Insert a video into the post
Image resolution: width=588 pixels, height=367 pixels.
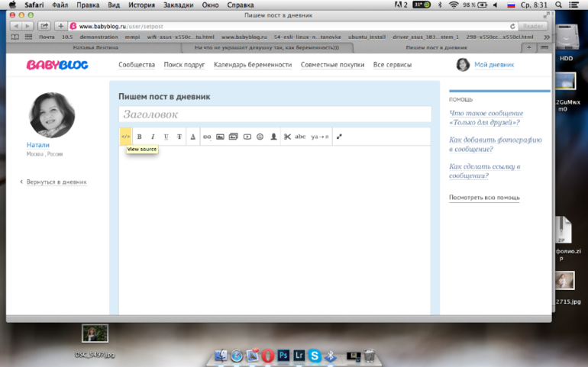click(x=247, y=137)
